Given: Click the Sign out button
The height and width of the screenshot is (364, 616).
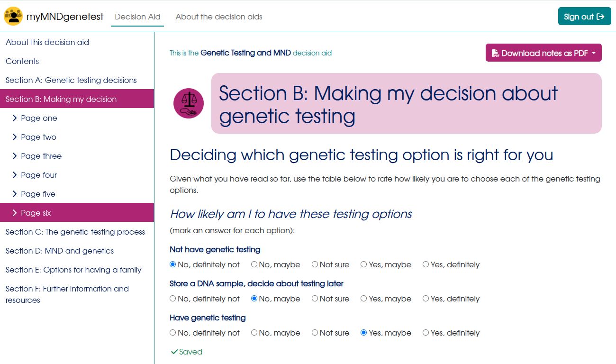Looking at the screenshot, I should (584, 16).
